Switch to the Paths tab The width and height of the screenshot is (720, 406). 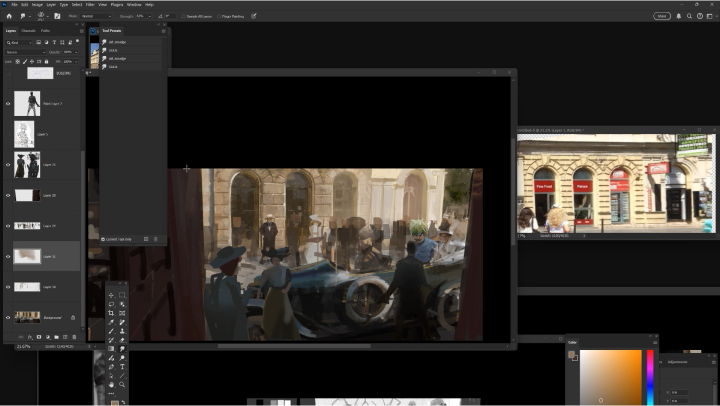pyautogui.click(x=45, y=31)
